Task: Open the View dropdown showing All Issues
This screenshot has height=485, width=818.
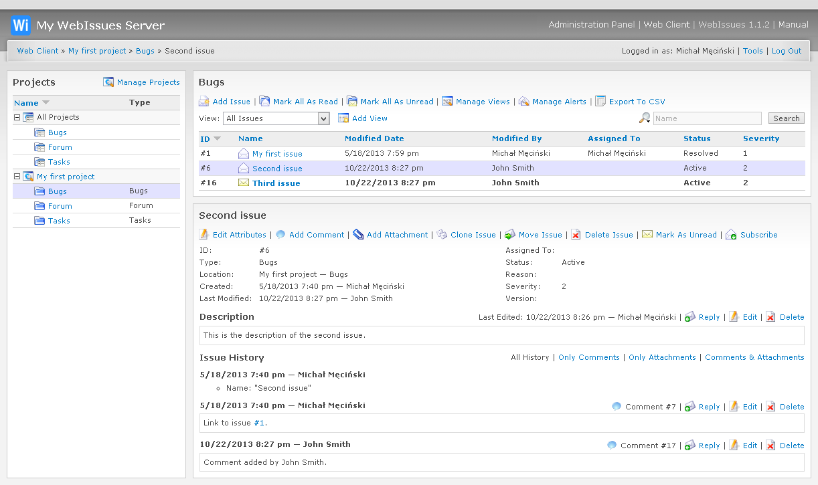Action: point(276,118)
